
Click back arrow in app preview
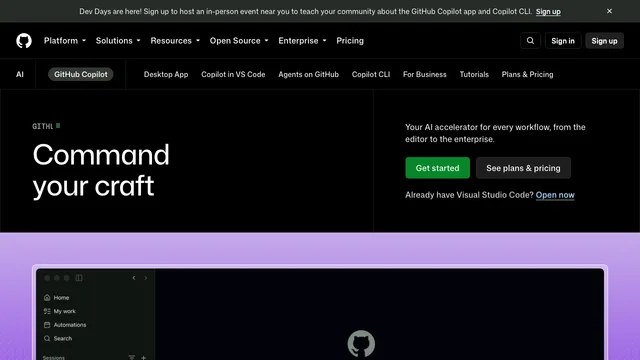(x=134, y=278)
